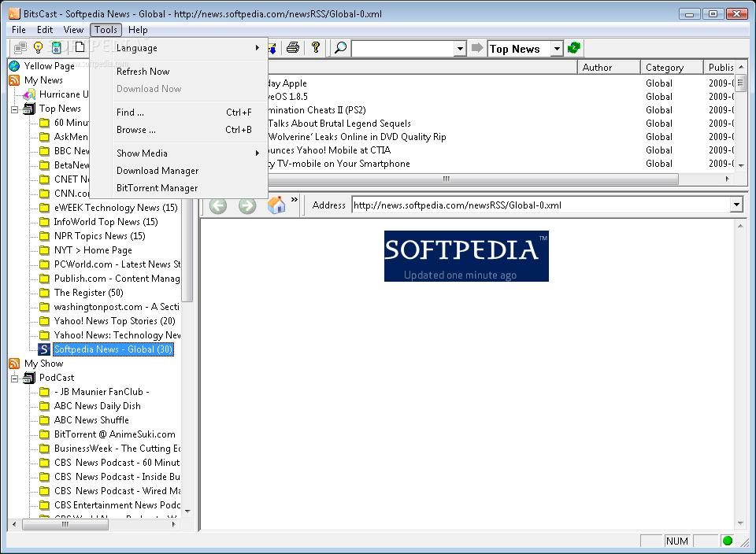This screenshot has width=756, height=554.
Task: Click the search text input field
Action: (403, 49)
